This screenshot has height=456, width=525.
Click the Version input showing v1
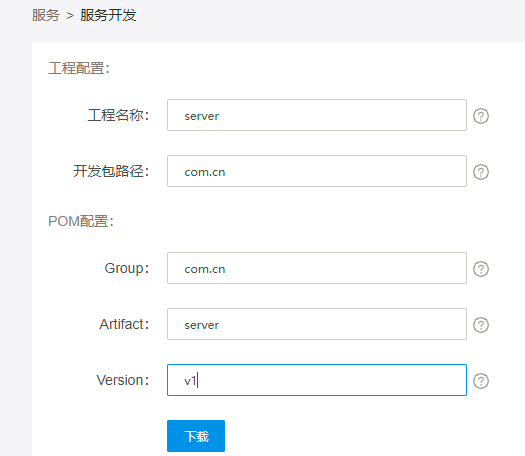click(317, 380)
